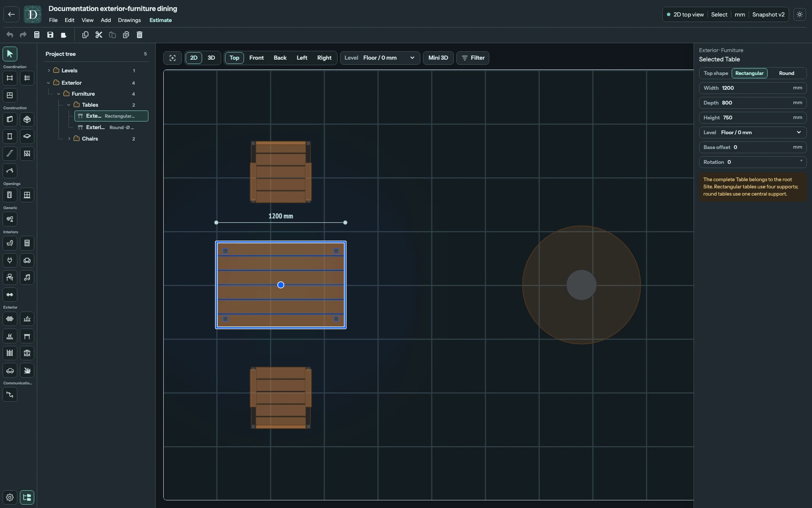Viewport: 812px width, 508px height.
Task: Open the File menu
Action: 53,20
